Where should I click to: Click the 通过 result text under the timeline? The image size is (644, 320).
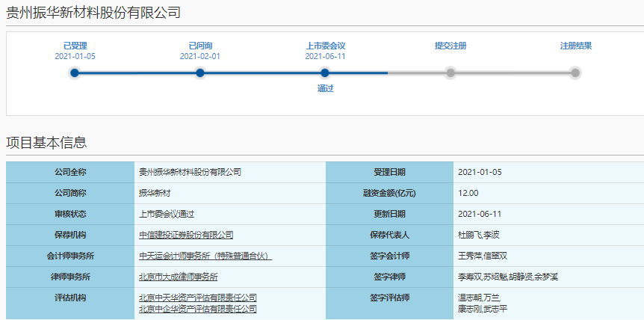(325, 88)
